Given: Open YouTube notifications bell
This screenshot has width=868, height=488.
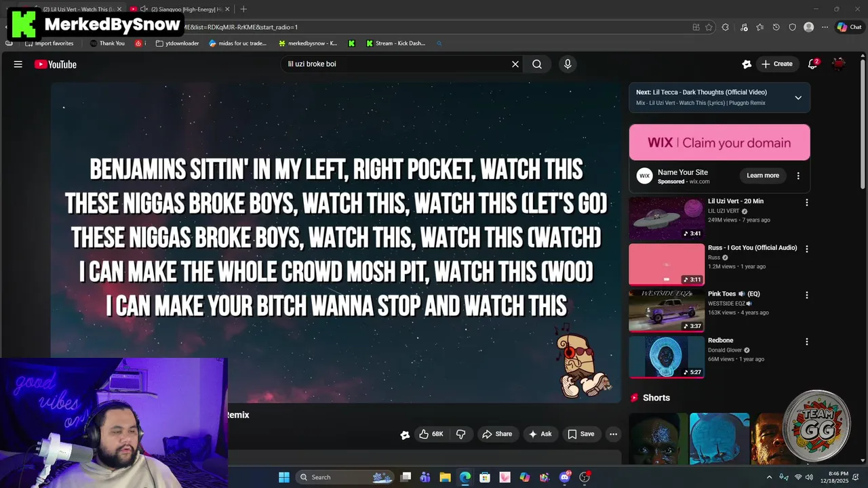Looking at the screenshot, I should (812, 64).
